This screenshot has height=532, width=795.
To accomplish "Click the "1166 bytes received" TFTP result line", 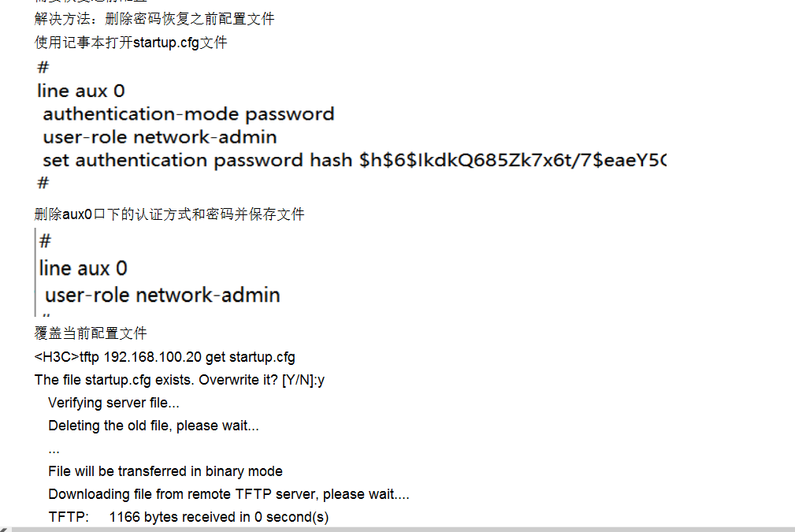I will (188, 517).
